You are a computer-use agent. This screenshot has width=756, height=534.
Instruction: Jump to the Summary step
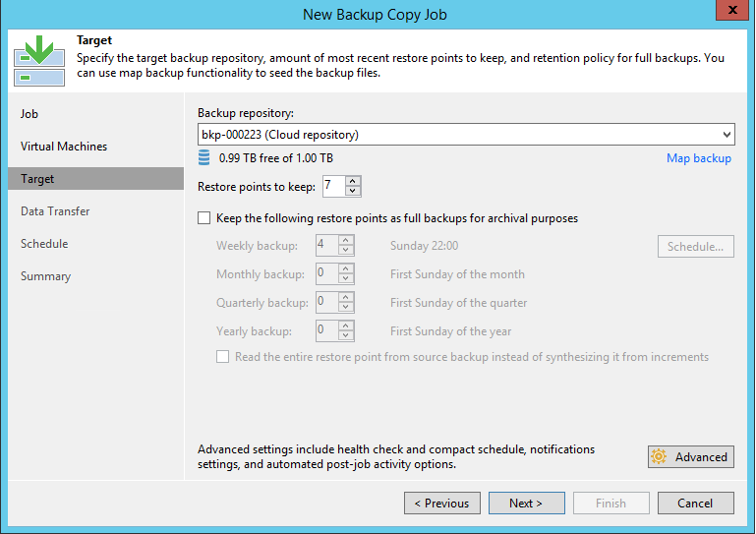tap(46, 276)
